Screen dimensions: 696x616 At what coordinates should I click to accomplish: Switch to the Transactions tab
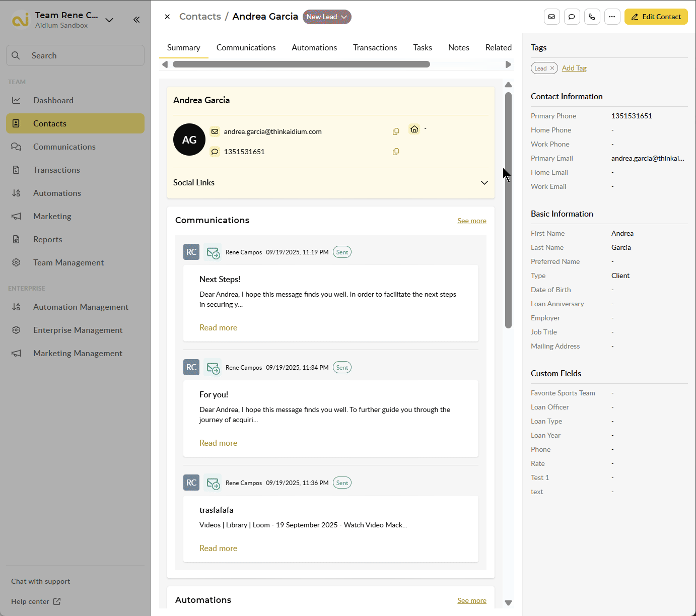click(x=375, y=48)
